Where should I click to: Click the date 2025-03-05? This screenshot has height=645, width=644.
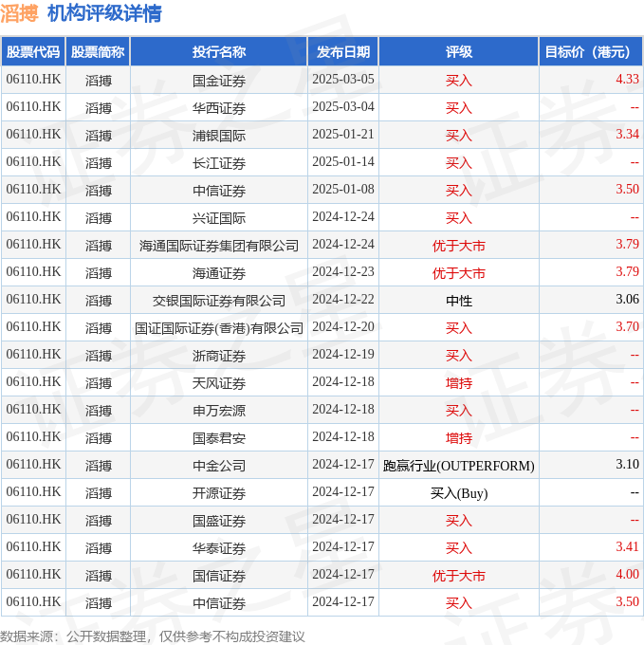pyautogui.click(x=343, y=79)
